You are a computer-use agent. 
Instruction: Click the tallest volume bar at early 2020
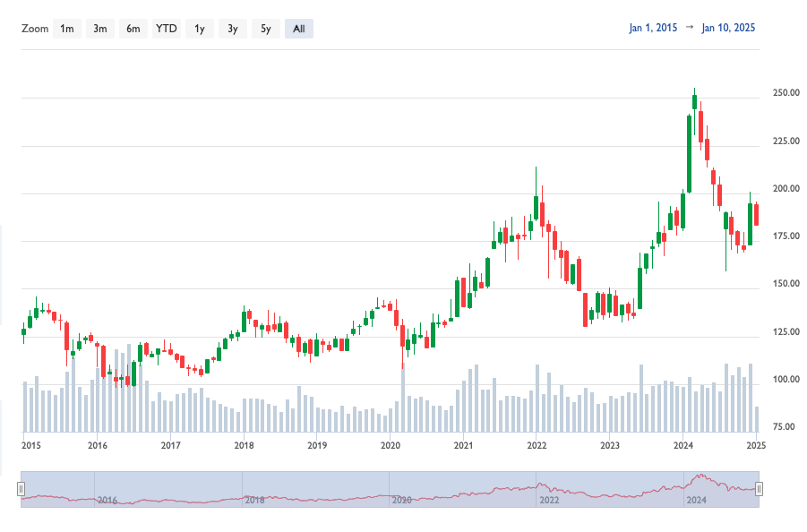pos(403,397)
